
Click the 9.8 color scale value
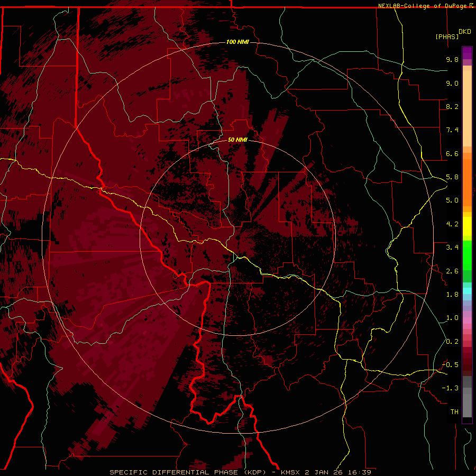(x=452, y=59)
